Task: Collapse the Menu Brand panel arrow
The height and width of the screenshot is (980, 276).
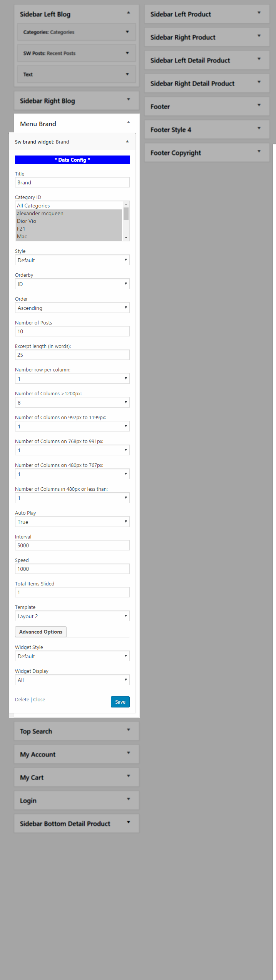Action: 129,122
